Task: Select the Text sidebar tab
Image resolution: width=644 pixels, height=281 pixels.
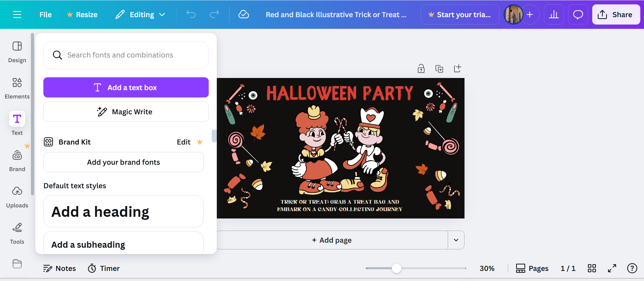Action: 17,123
